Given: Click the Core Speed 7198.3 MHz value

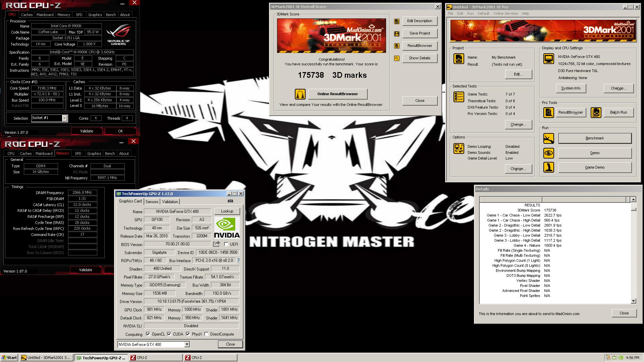Looking at the screenshot, I should (x=47, y=88).
